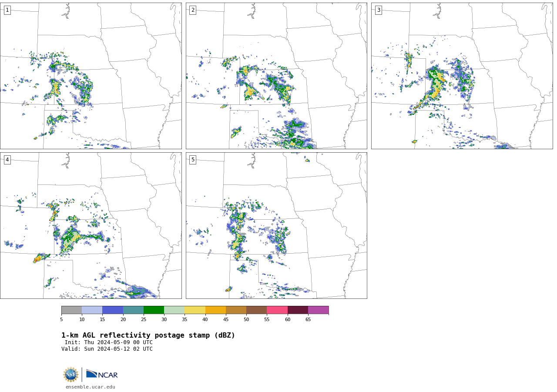Click the gray 5-10 dBZ color swatch
Image resolution: width=557 pixels, height=392 pixels.
click(x=71, y=310)
